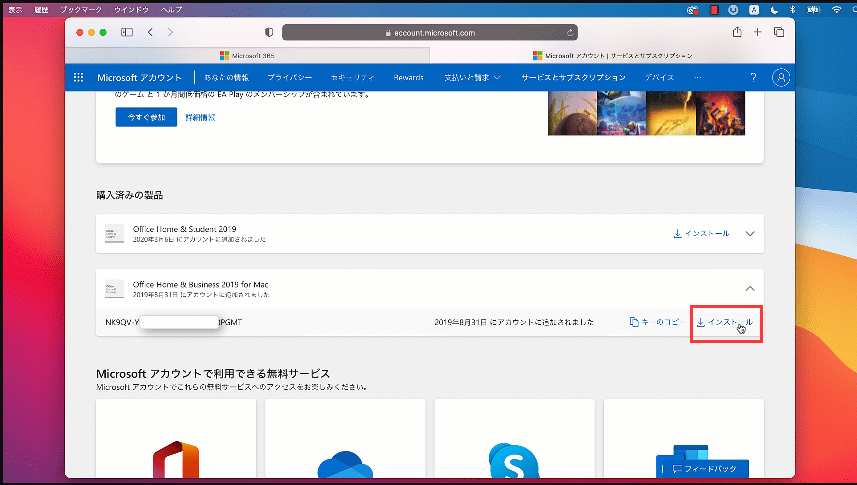857x485 pixels.
Task: Go back with Safari back arrow
Action: pyautogui.click(x=150, y=32)
